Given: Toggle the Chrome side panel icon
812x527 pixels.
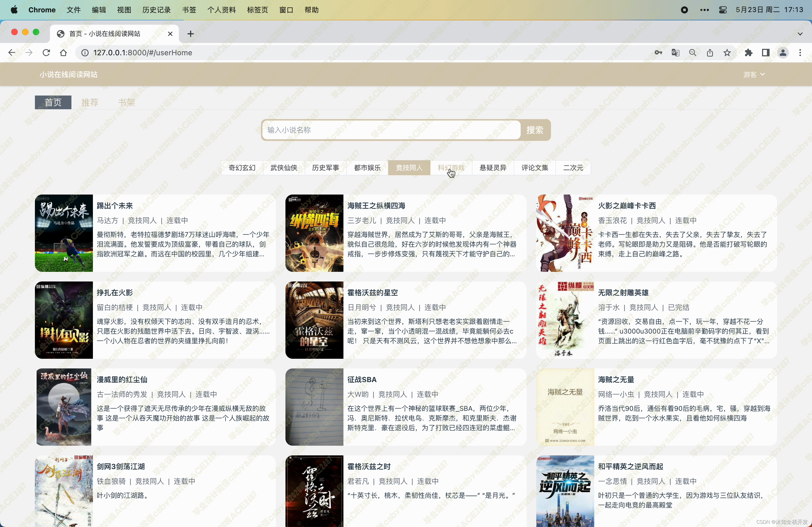Looking at the screenshot, I should [766, 53].
